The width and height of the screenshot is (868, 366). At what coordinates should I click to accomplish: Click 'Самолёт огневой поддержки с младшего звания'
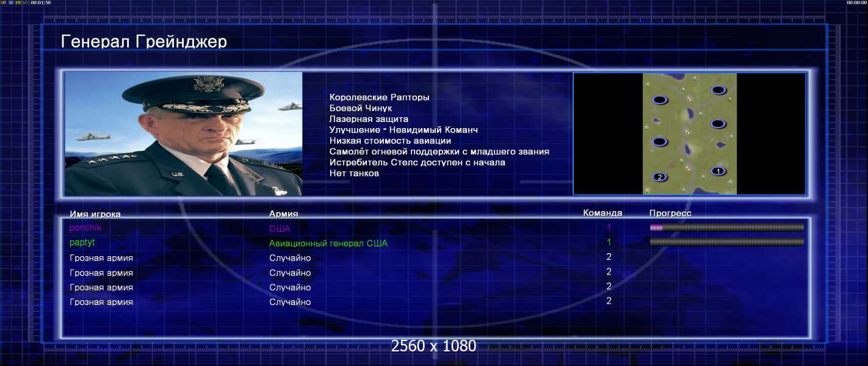click(439, 151)
